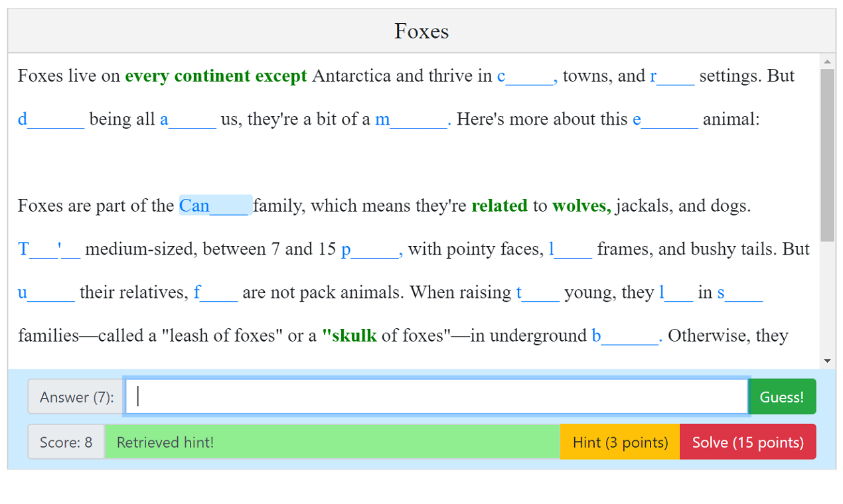This screenshot has width=843, height=504.
Task: Request a hint for 3 points
Action: (620, 442)
